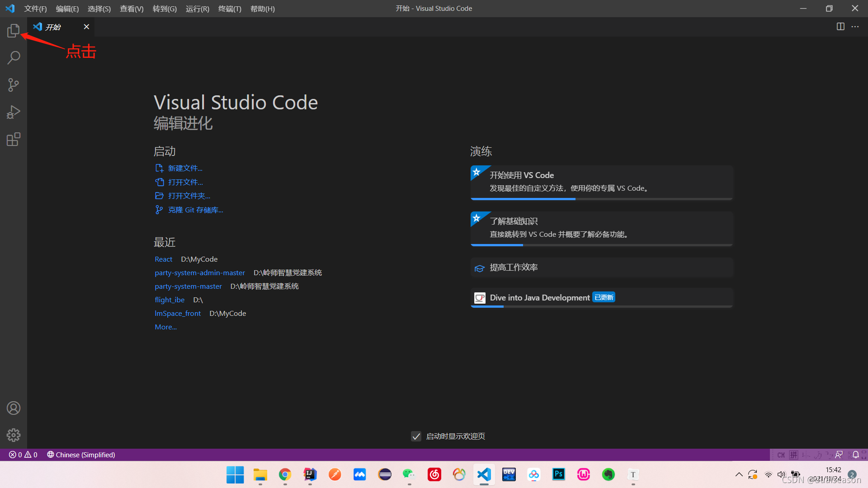The width and height of the screenshot is (868, 488).
Task: Close the 开始 welcome tab
Action: click(86, 27)
